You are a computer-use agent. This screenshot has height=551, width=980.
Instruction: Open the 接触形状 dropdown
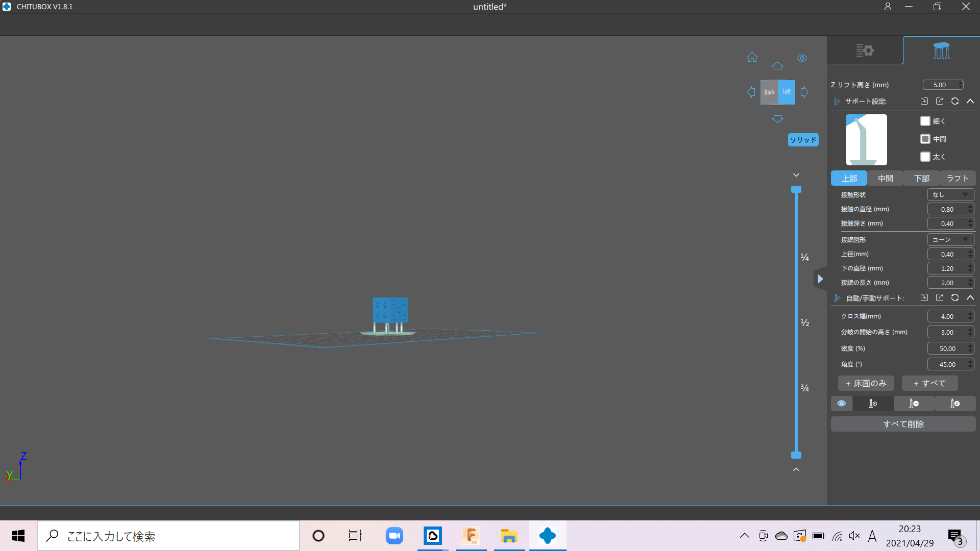pyautogui.click(x=950, y=194)
